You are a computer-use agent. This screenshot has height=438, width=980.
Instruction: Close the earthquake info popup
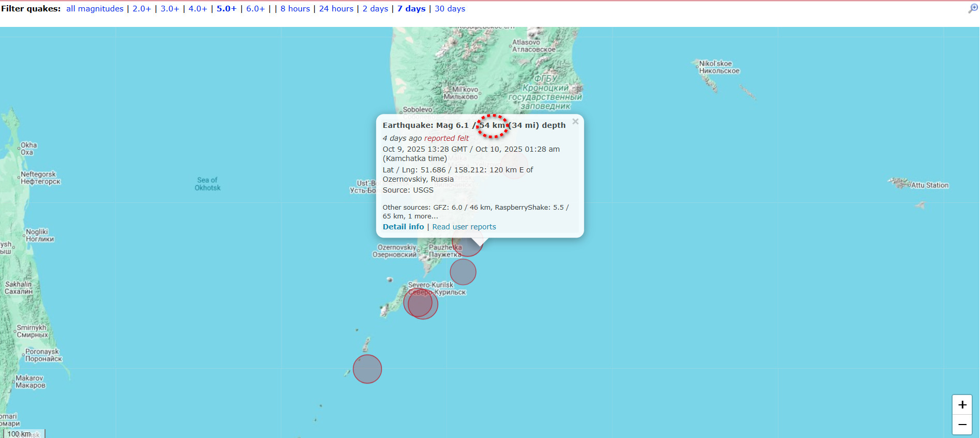575,122
